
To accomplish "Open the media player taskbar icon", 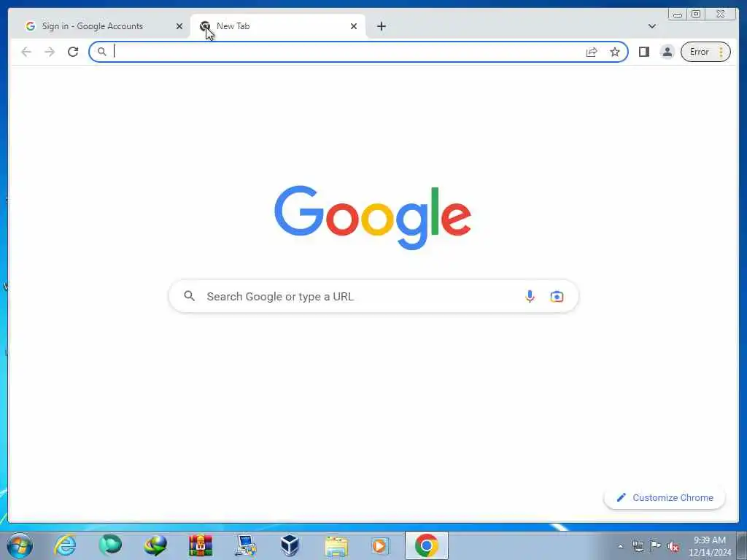I will pyautogui.click(x=380, y=546).
